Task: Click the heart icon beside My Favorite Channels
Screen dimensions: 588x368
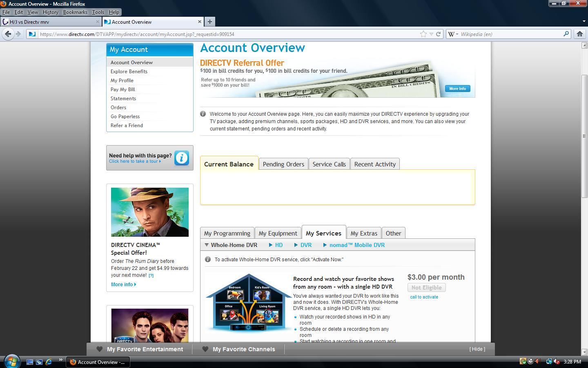Action: pyautogui.click(x=205, y=349)
